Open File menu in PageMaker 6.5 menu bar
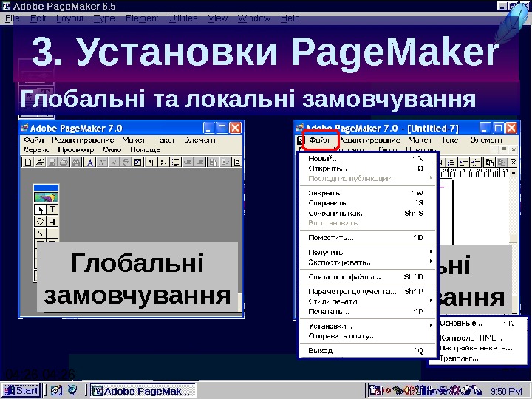 pos(13,18)
